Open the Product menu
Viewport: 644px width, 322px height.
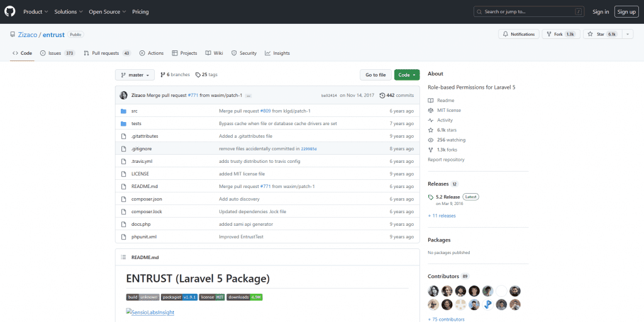point(35,12)
